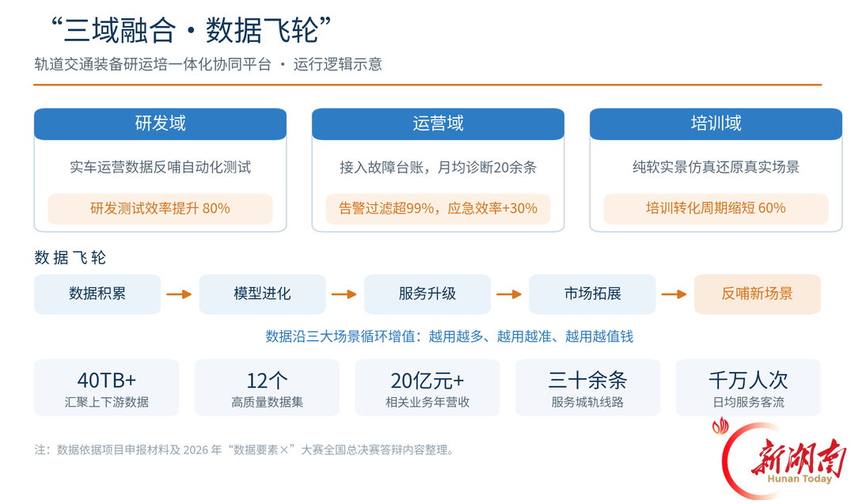Click the arrow between 服务升级 and 市场拓展
This screenshot has width=855, height=504.
[509, 294]
